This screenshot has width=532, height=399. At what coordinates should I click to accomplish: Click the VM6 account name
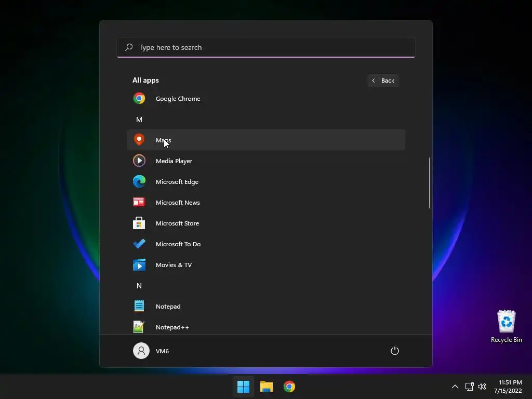162,351
